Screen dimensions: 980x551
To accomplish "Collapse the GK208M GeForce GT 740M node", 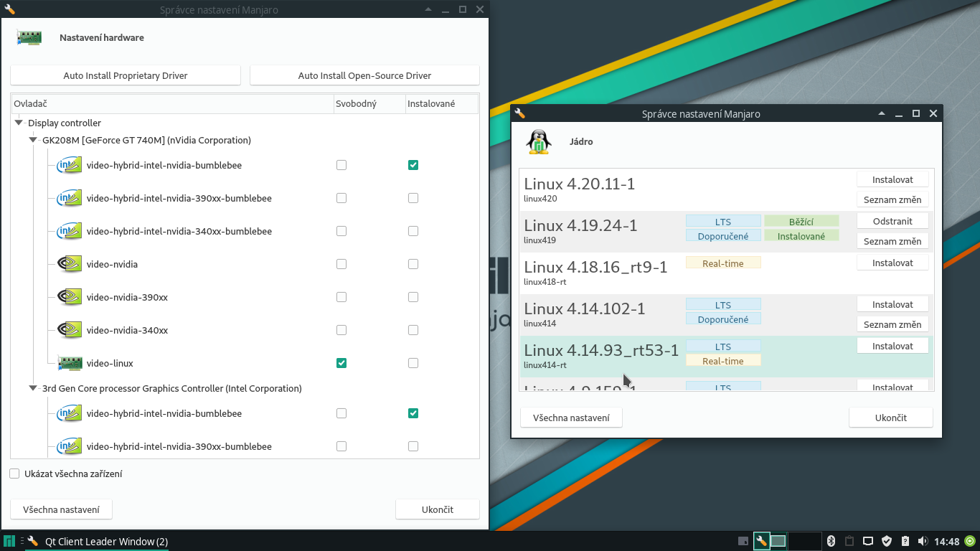I will click(x=33, y=140).
